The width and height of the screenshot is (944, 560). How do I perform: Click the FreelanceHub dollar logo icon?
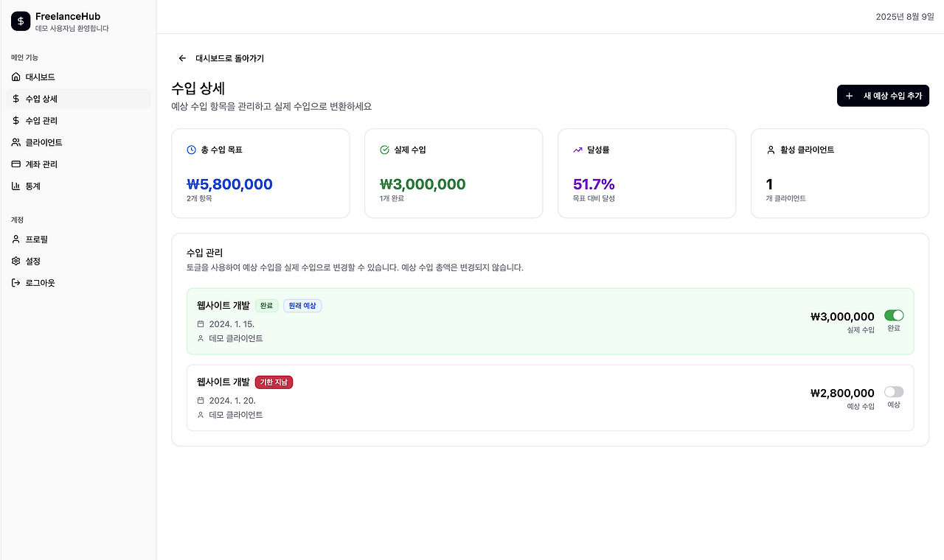tap(21, 21)
